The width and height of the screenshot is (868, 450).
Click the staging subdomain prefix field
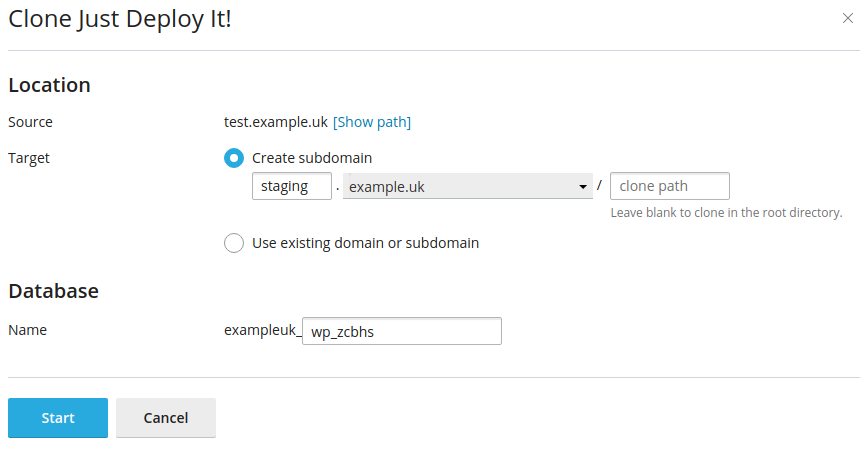coord(292,186)
